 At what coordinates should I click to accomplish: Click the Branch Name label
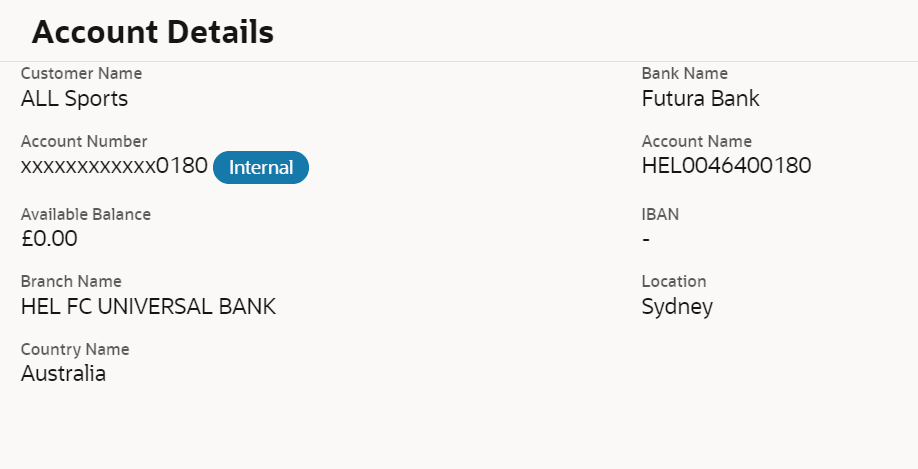point(71,282)
